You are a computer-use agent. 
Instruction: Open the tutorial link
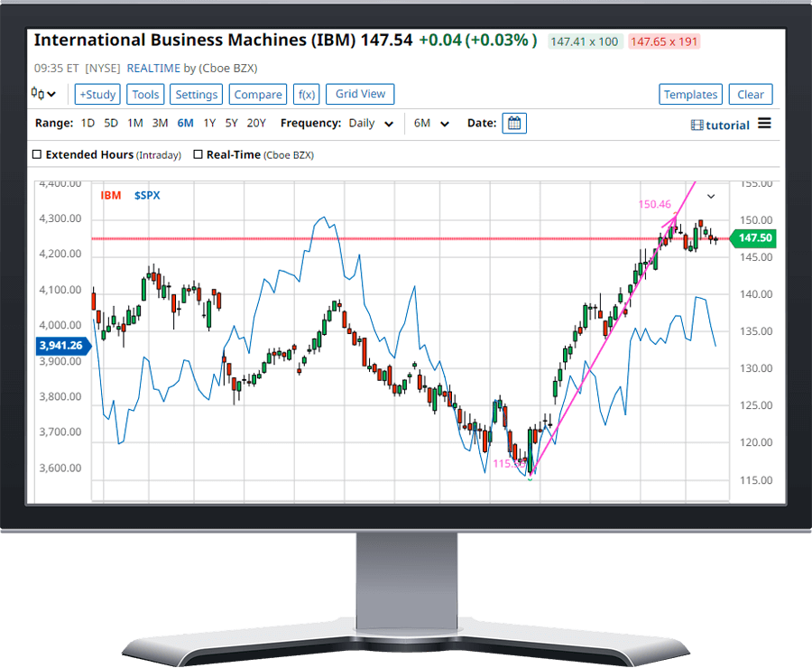(x=727, y=125)
